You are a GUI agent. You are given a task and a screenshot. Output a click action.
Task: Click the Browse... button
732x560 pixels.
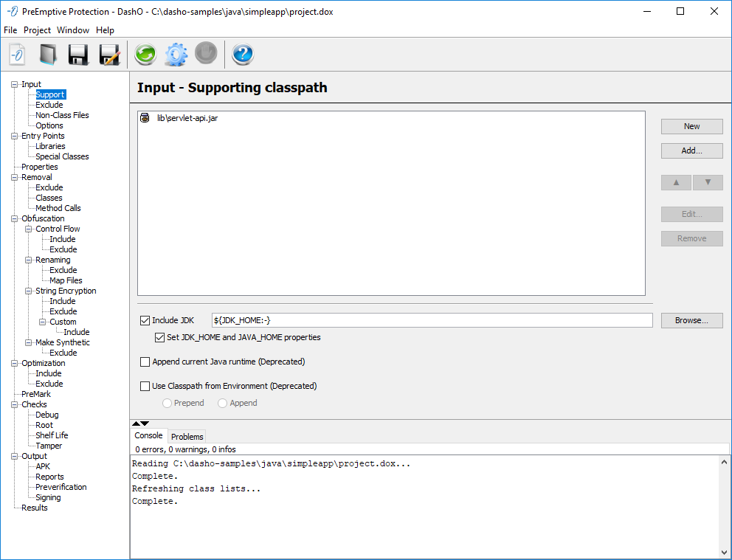pyautogui.click(x=691, y=320)
